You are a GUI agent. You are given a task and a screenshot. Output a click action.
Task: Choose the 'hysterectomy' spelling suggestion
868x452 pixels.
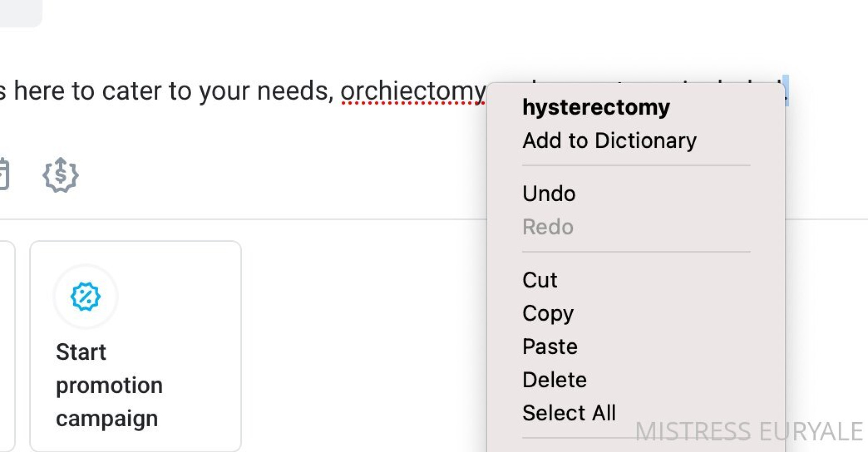click(596, 108)
